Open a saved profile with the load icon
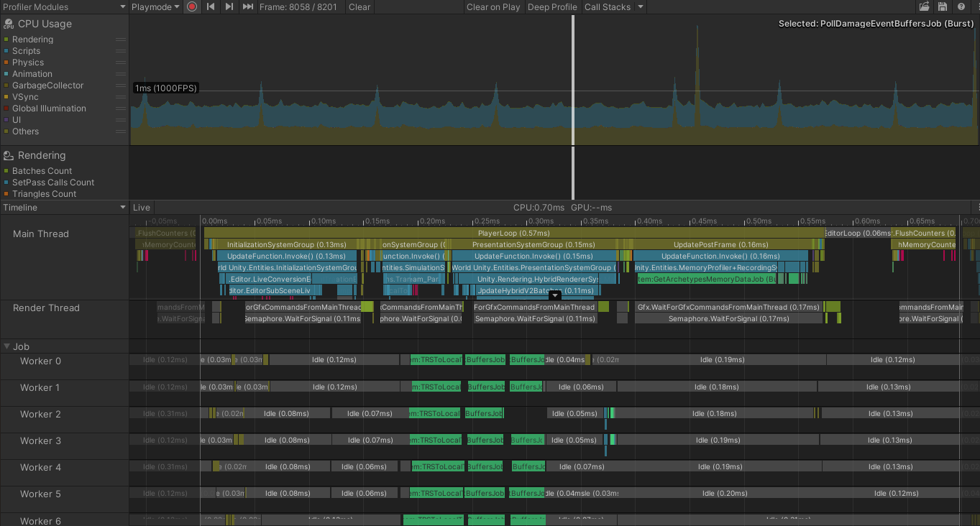The width and height of the screenshot is (980, 526). pos(925,6)
